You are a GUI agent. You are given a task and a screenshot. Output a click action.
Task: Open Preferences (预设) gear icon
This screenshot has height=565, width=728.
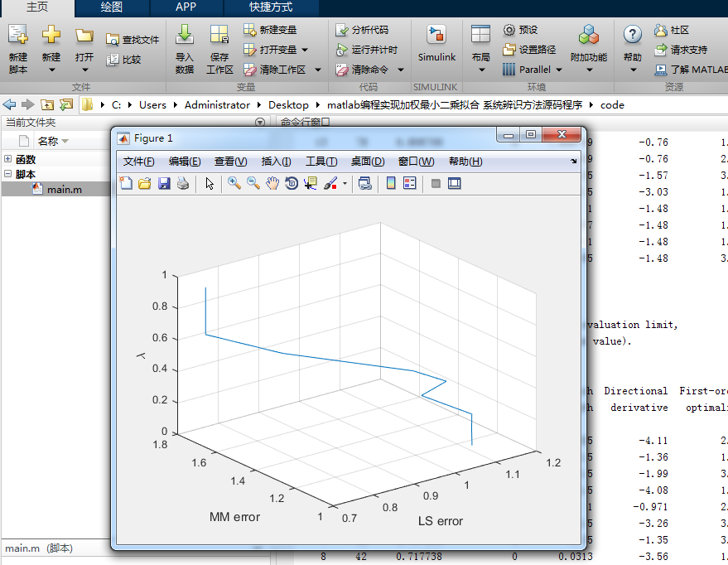click(x=509, y=30)
